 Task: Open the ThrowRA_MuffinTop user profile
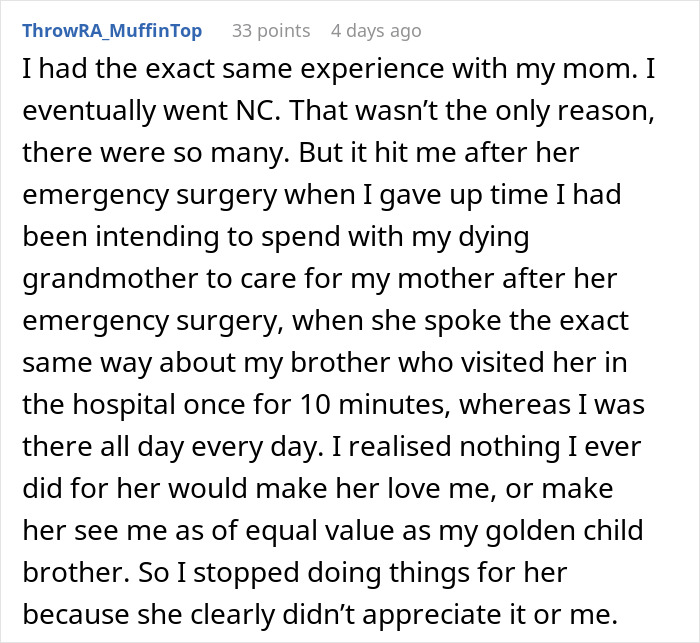[x=112, y=31]
